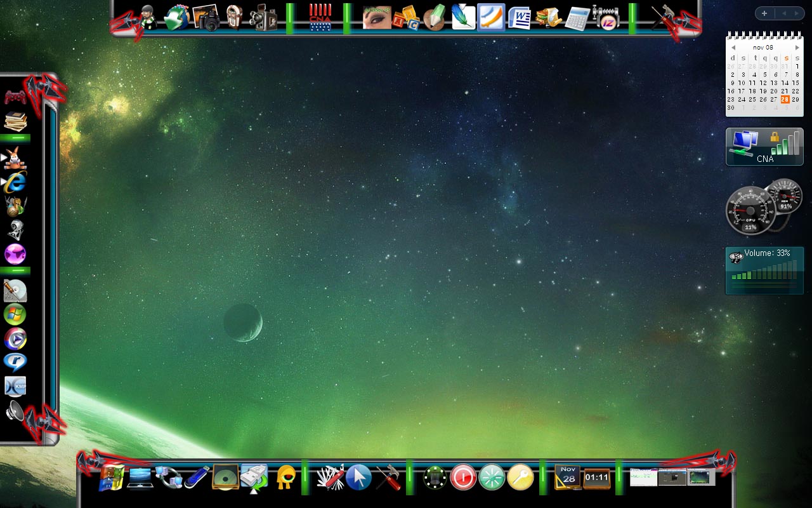This screenshot has height=508, width=812.
Task: Open Internet Explorer in the left dock
Action: [15, 183]
